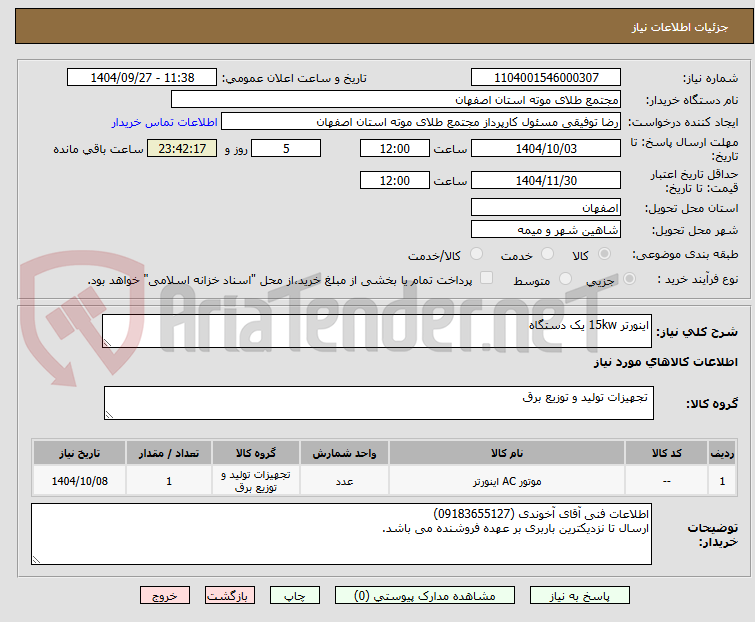755x622 pixels.
Task: Click the گروه کالا table column header
Action: click(x=256, y=453)
